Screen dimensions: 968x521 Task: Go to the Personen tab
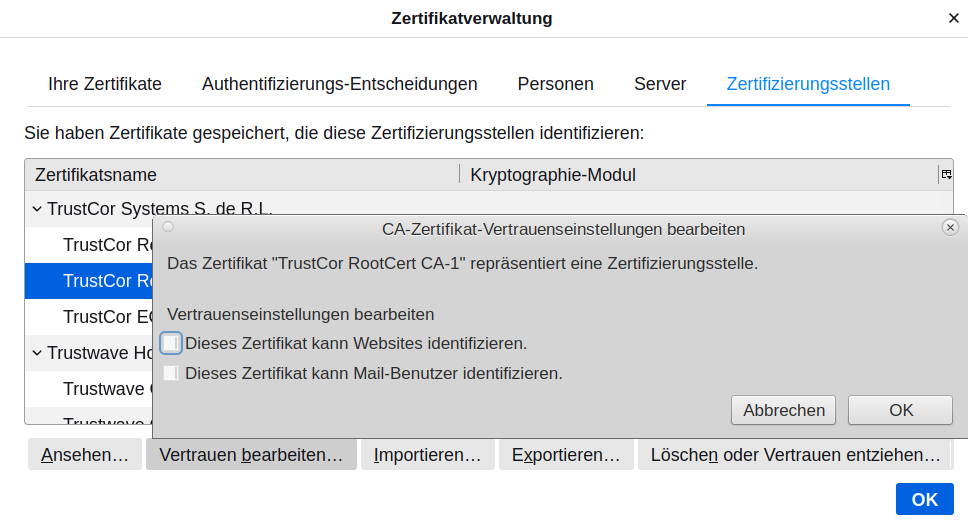[555, 84]
